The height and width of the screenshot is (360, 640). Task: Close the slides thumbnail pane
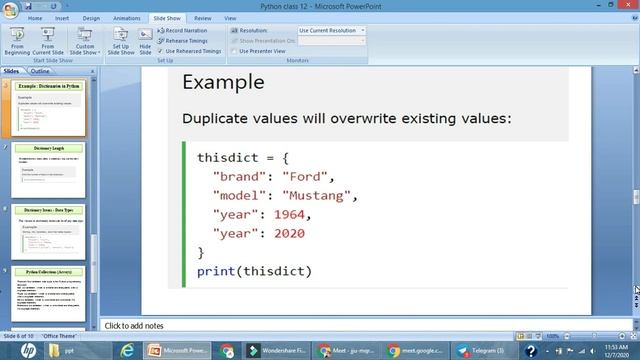(x=92, y=71)
